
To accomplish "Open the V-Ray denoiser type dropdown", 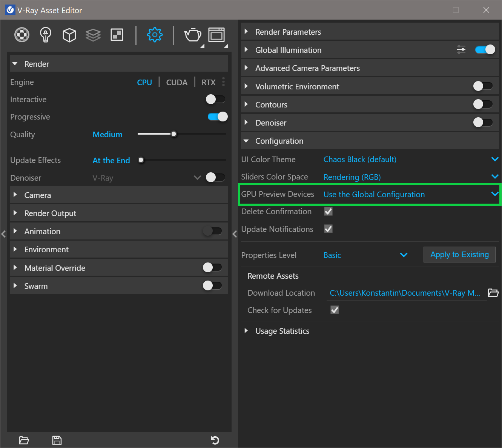I will point(147,178).
